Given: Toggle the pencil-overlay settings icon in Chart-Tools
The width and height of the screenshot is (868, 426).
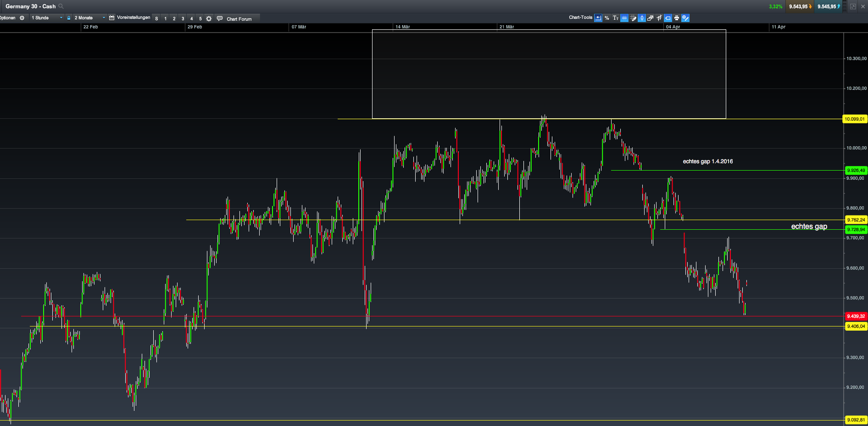Looking at the screenshot, I should click(685, 18).
